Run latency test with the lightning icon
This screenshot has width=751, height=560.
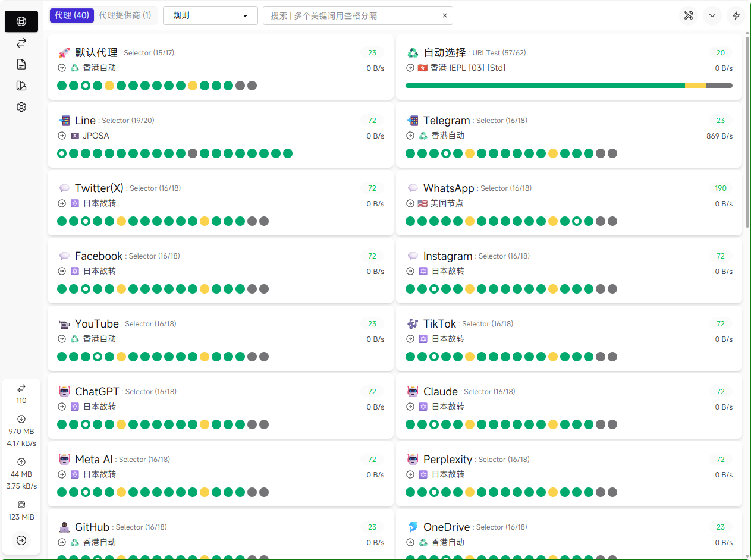(736, 15)
